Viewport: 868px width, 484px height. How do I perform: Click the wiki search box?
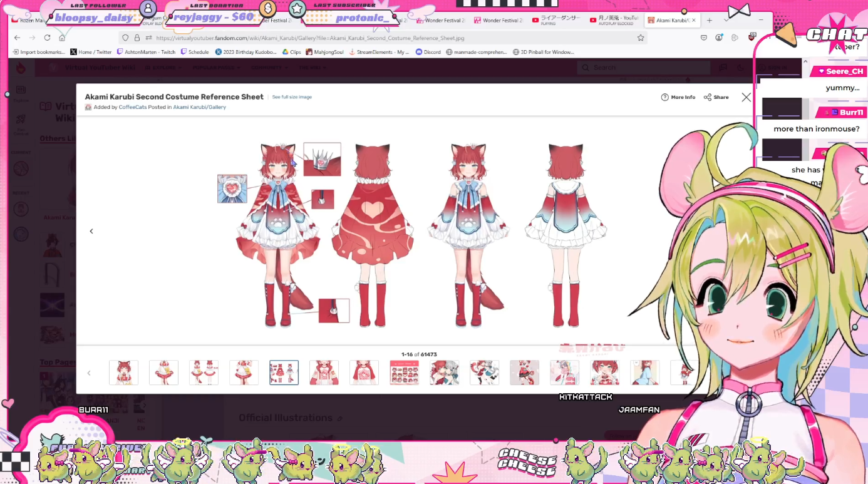click(645, 68)
